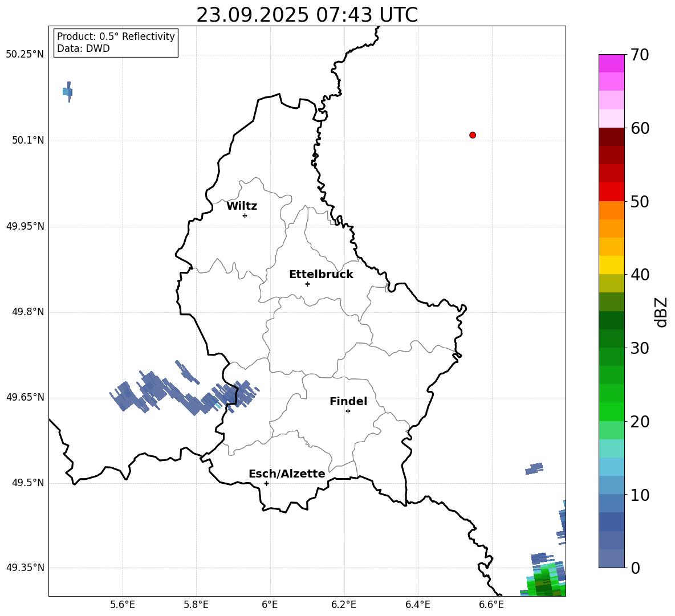
Task: Click the cross marker under Esch/Alzette
Action: [x=266, y=483]
